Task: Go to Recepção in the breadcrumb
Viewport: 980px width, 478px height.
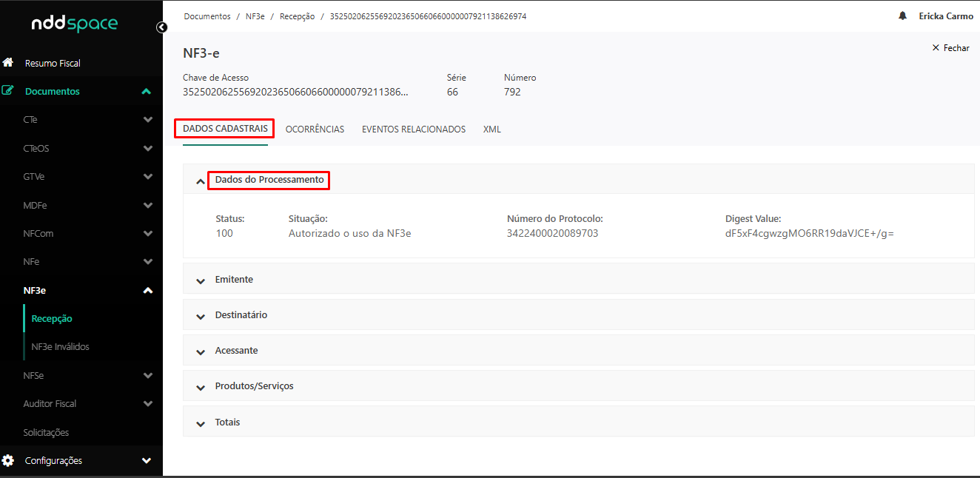Action: click(297, 16)
